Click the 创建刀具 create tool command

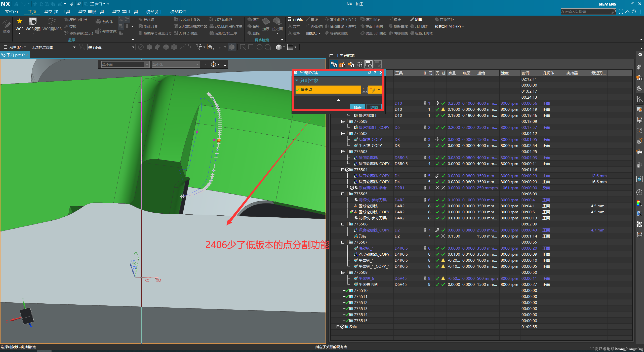click(x=148, y=26)
